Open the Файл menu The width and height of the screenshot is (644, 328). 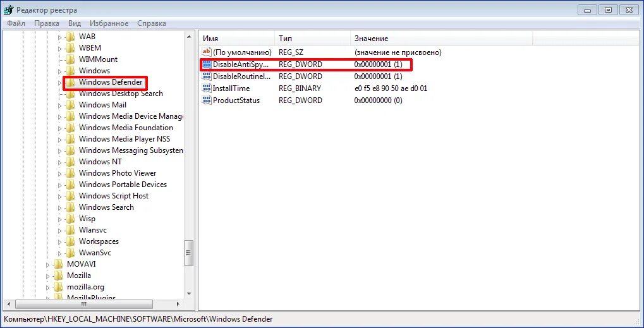pyautogui.click(x=16, y=23)
